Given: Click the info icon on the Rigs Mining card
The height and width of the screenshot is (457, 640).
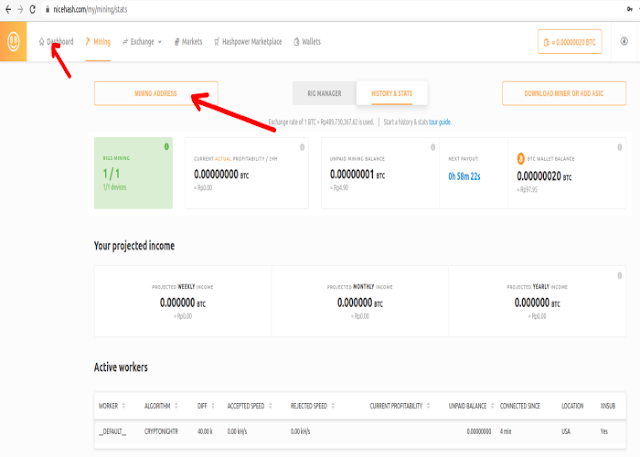Looking at the screenshot, I should 167,146.
